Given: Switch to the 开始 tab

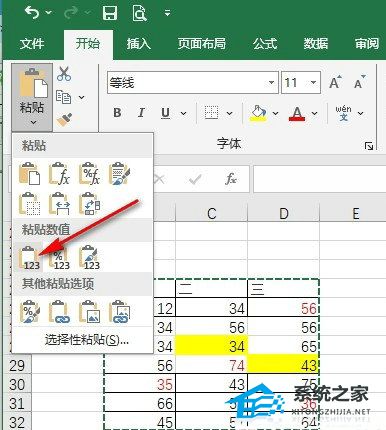Looking at the screenshot, I should 88,44.
